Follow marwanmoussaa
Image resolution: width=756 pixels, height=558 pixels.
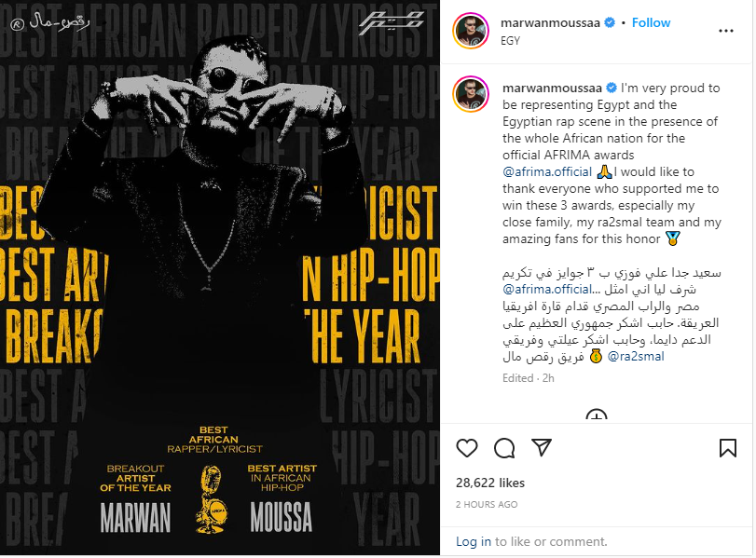click(651, 22)
